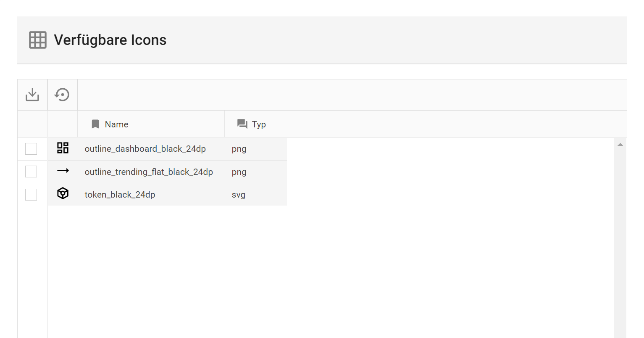644x338 pixels.
Task: Click the download icon in the toolbar
Action: pos(32,95)
